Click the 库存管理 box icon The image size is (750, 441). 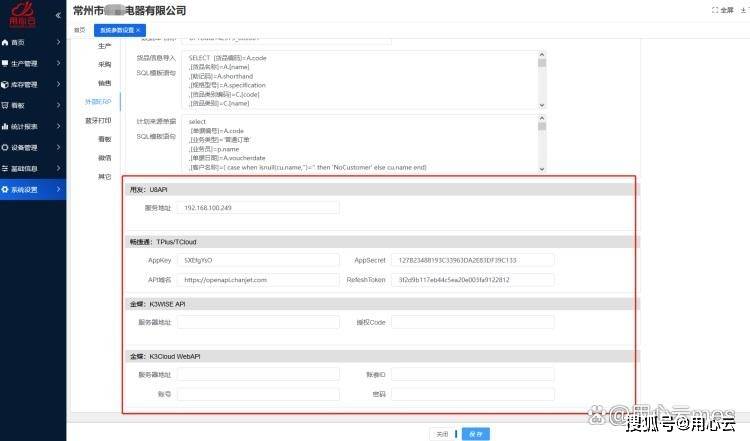pyautogui.click(x=5, y=84)
